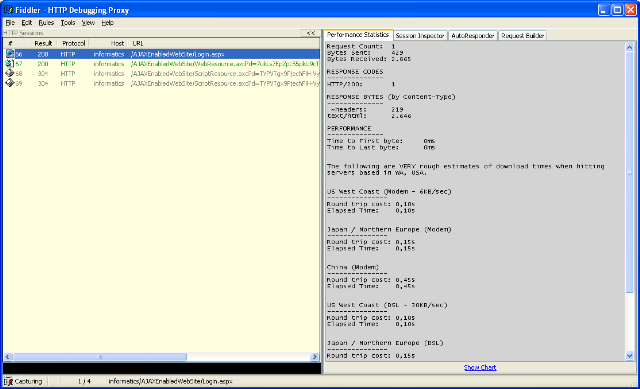Switch to the Performance Statistics tab
640x389 pixels.
click(x=358, y=35)
